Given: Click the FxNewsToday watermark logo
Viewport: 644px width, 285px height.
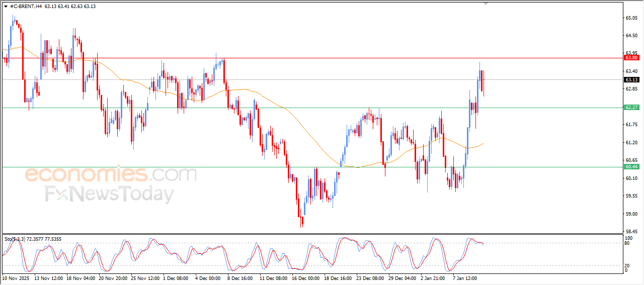Looking at the screenshot, I should pos(110,194).
